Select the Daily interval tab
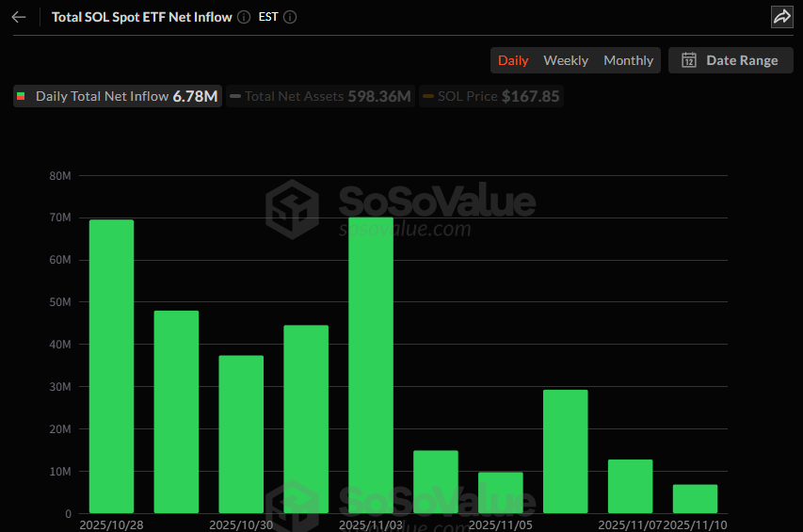This screenshot has width=803, height=532. click(513, 60)
